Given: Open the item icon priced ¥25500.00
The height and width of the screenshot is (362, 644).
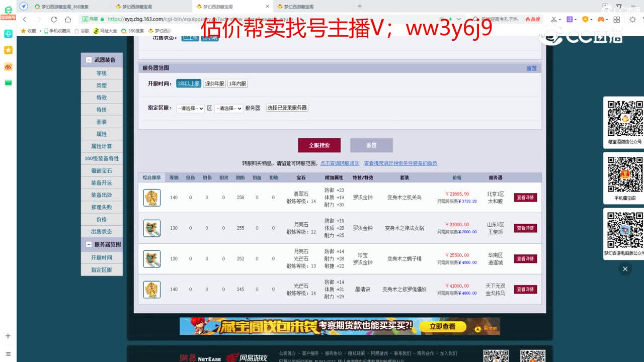Looking at the screenshot, I should pos(151,259).
